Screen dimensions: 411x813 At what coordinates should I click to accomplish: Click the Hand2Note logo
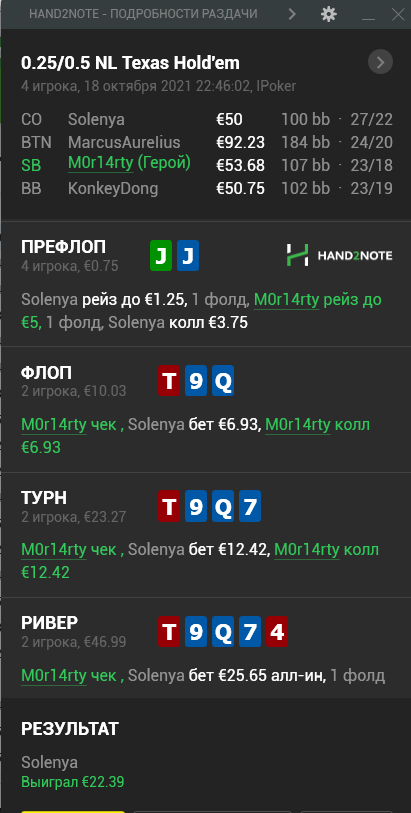tap(339, 255)
